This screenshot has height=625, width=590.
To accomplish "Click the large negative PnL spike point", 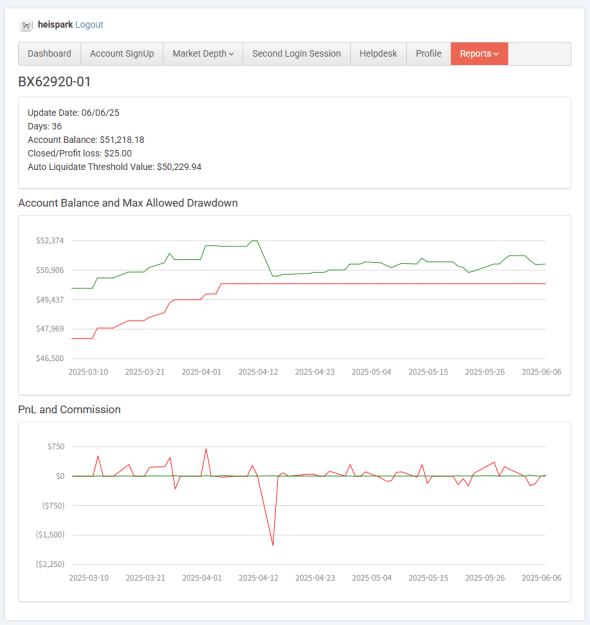I will [x=273, y=544].
